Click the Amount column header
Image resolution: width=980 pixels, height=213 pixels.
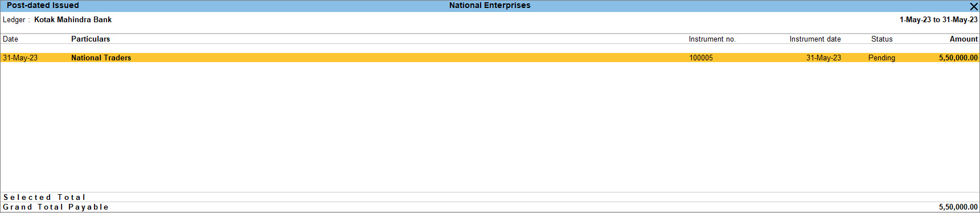(x=963, y=39)
